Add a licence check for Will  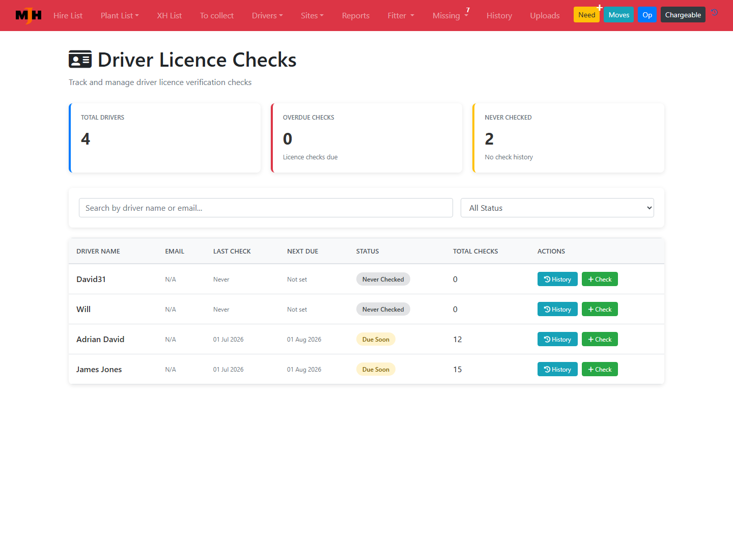(x=600, y=309)
